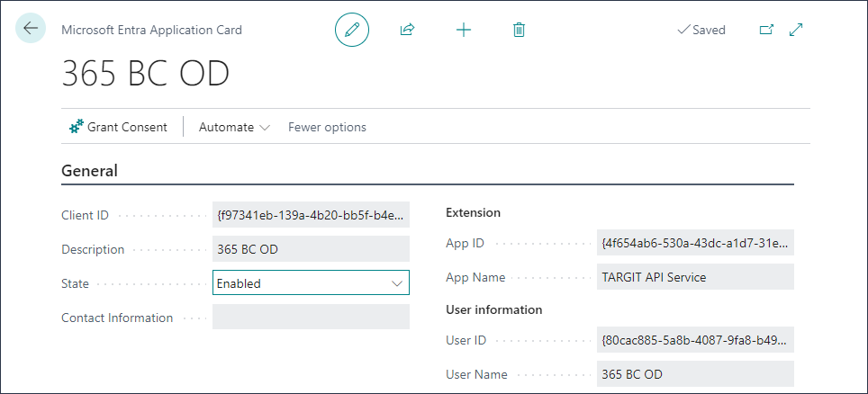The width and height of the screenshot is (868, 394).
Task: Click the pencil edit icon
Action: (x=351, y=30)
